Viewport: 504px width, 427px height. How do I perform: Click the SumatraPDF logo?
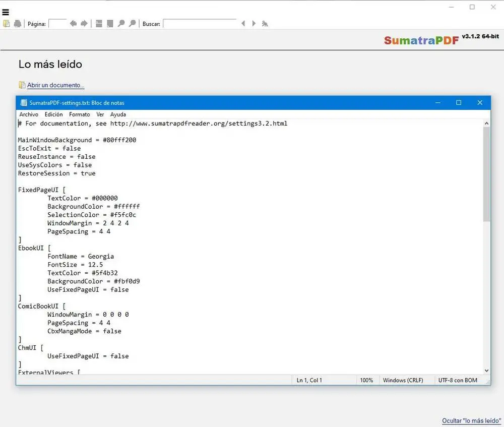point(421,40)
